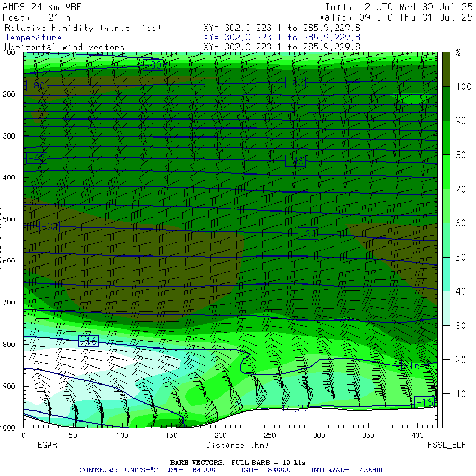Click the -48 contour label on the left side
The height and width of the screenshot is (476, 476).
click(x=36, y=158)
